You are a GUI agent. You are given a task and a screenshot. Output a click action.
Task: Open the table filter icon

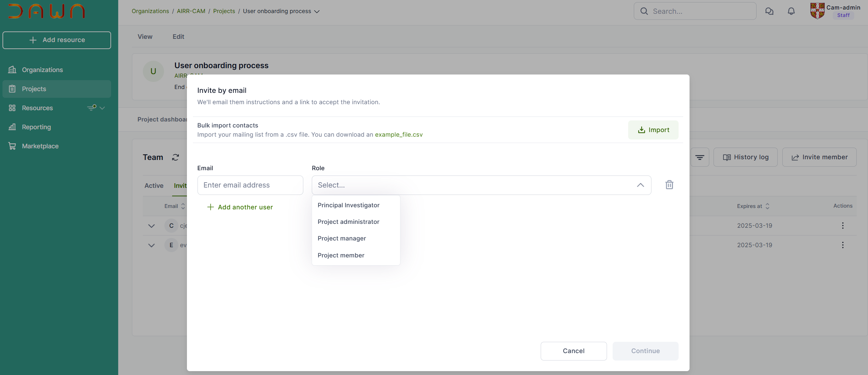click(x=700, y=157)
